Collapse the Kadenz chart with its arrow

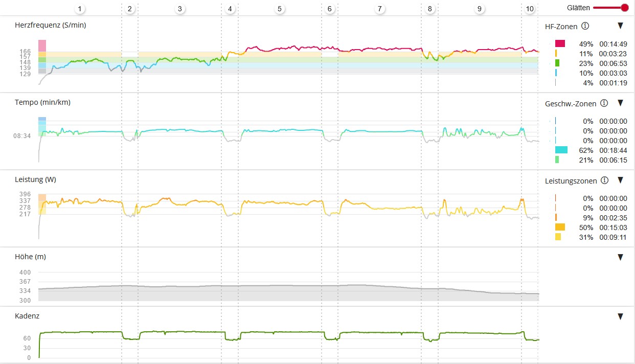coord(620,316)
